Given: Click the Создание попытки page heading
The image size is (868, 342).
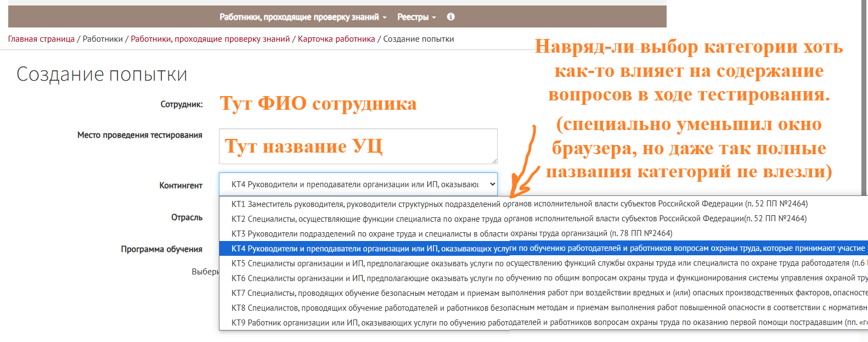Looking at the screenshot, I should [x=102, y=74].
